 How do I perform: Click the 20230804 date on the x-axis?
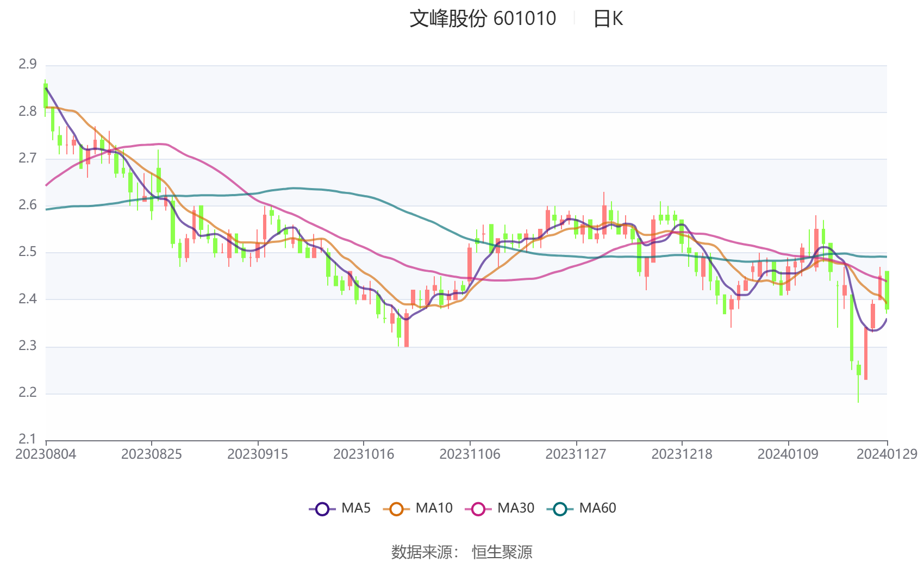(46, 454)
